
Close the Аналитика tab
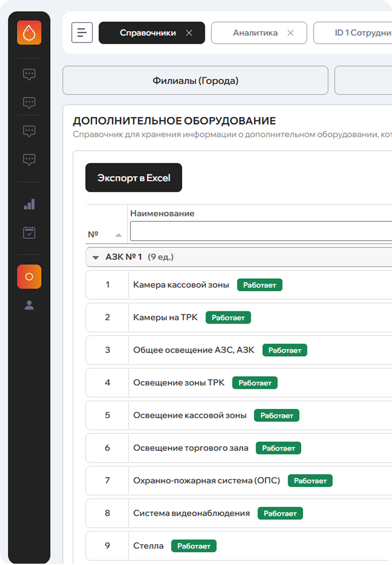(x=291, y=33)
